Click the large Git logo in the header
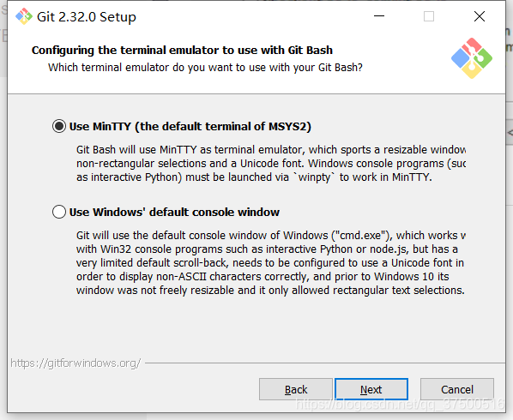Viewport: 513px width, 420px height. pos(472,58)
